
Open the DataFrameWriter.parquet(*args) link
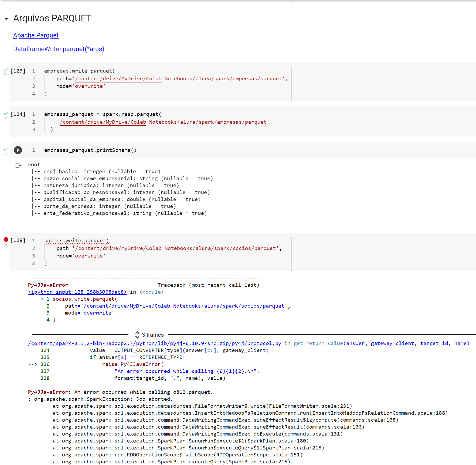pyautogui.click(x=59, y=49)
